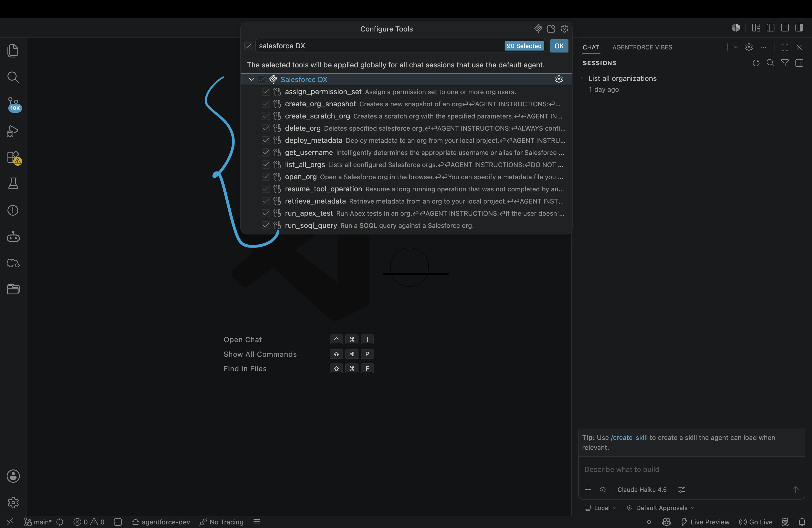Switch to the AGENTFORCE VIBES tab
This screenshot has height=528, width=812.
coord(642,47)
